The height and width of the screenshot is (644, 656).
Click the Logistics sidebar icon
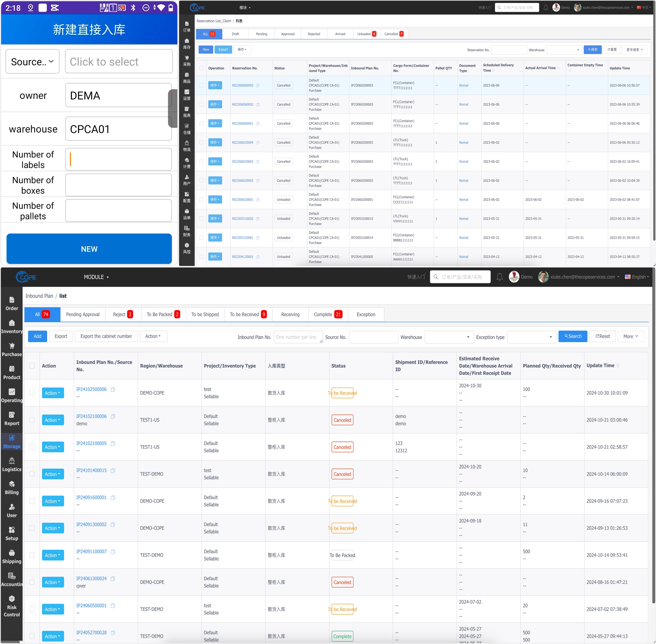pyautogui.click(x=12, y=461)
